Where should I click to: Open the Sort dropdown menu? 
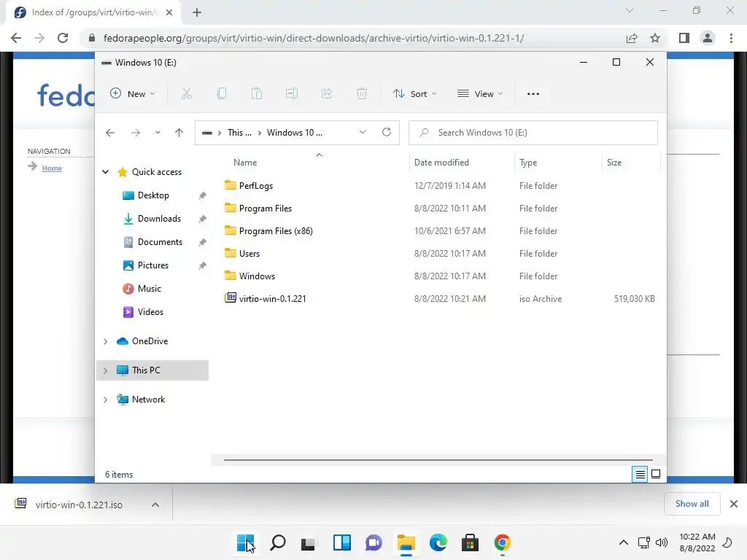[414, 94]
